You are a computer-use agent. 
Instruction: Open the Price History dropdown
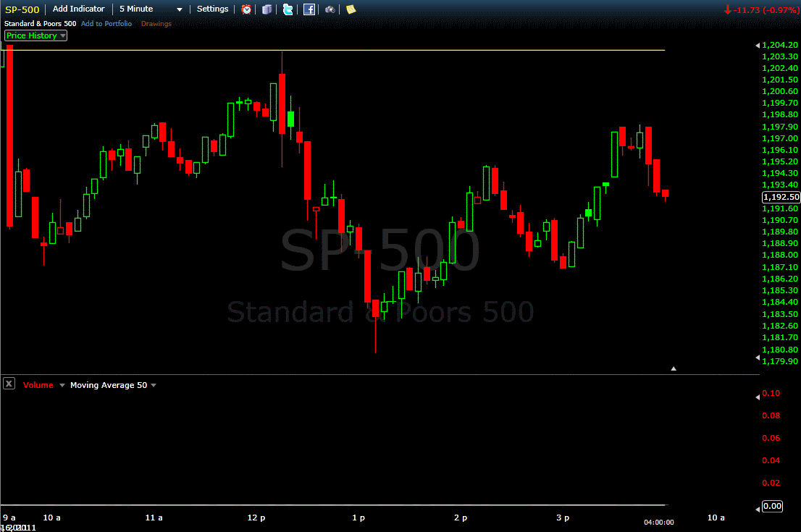(x=35, y=35)
